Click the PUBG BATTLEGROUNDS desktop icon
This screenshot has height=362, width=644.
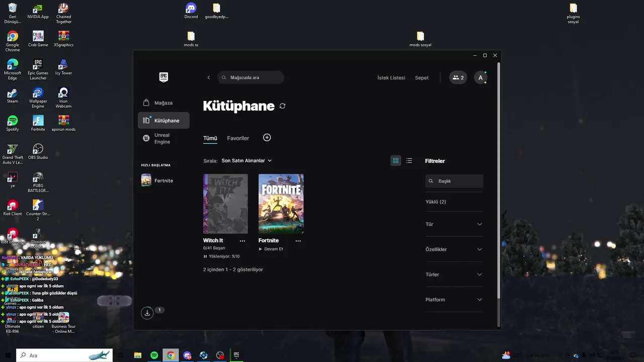pos(38,182)
